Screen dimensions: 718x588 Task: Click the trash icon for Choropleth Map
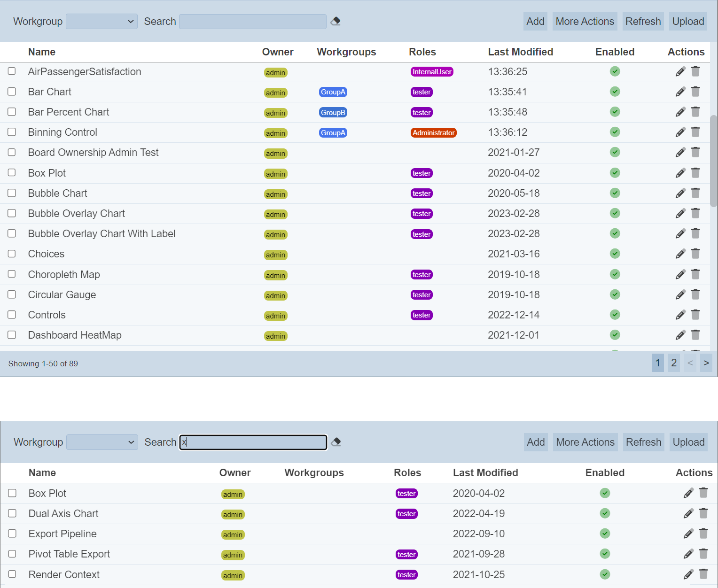(x=695, y=274)
